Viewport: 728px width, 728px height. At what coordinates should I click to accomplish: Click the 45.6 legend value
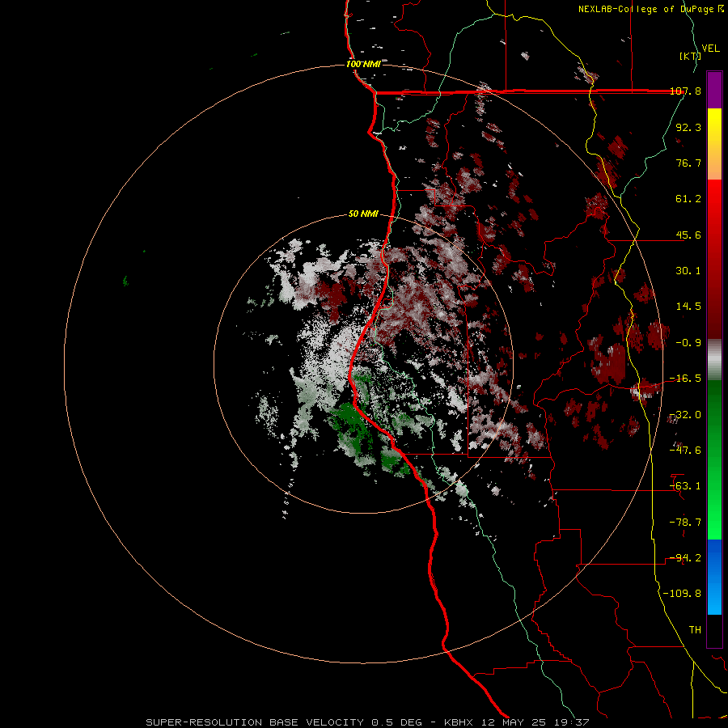click(688, 235)
